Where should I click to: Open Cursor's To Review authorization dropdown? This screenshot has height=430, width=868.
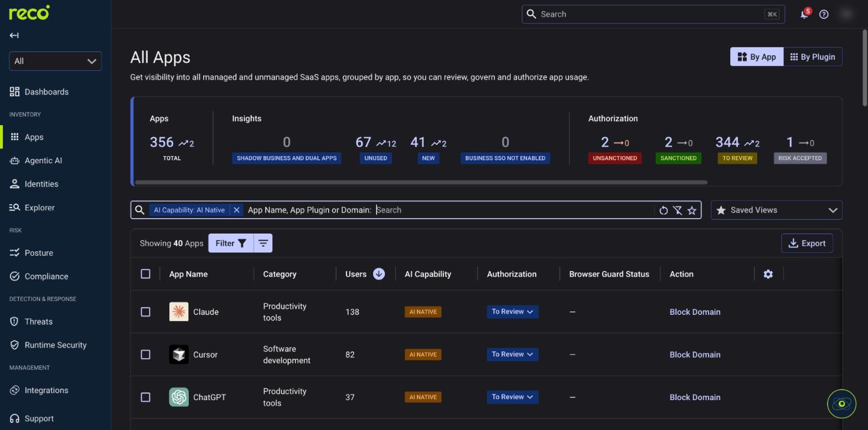[513, 355]
